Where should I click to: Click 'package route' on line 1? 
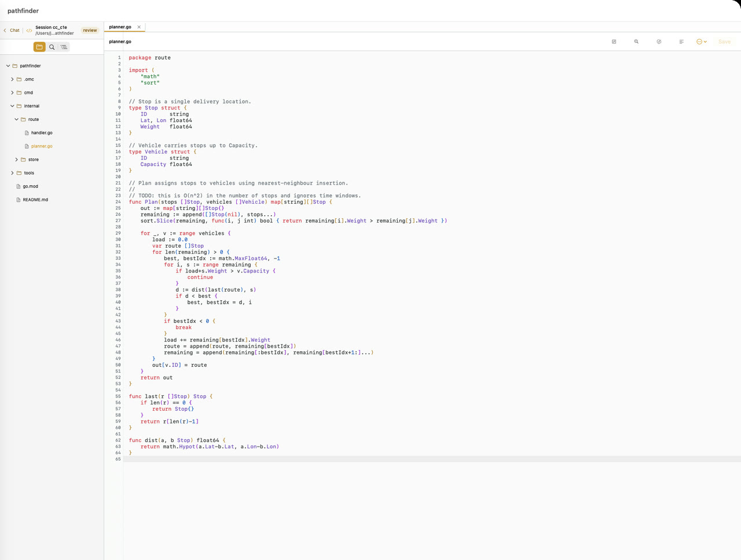149,58
